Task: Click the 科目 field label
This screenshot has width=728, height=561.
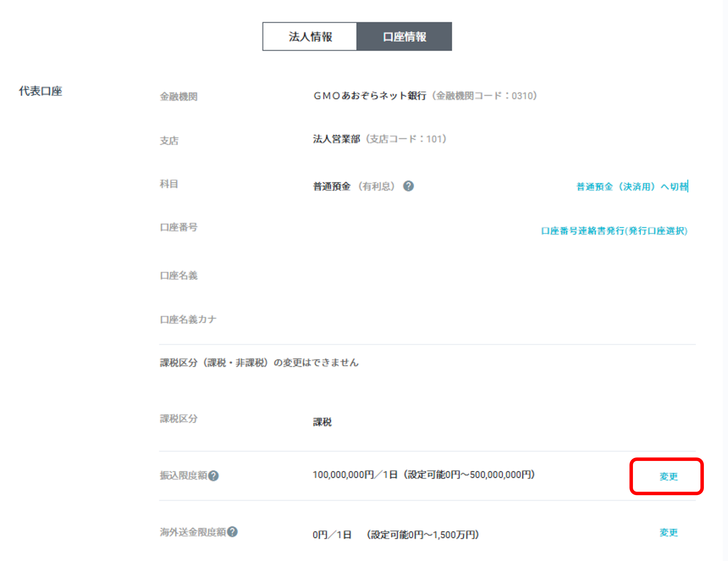Action: tap(169, 184)
